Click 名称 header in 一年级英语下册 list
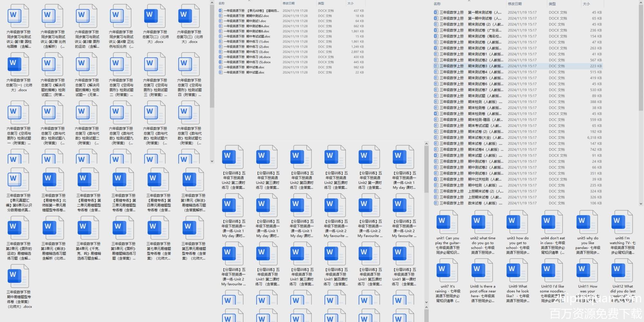 pos(222,4)
